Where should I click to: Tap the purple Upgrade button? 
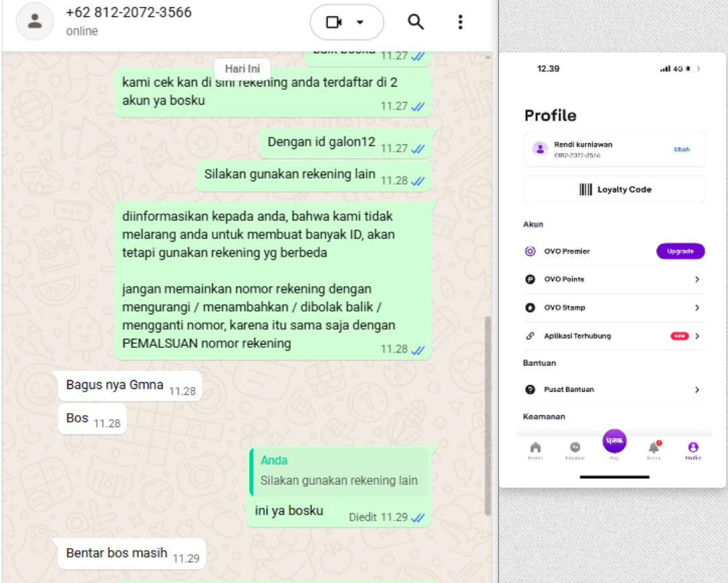(680, 251)
